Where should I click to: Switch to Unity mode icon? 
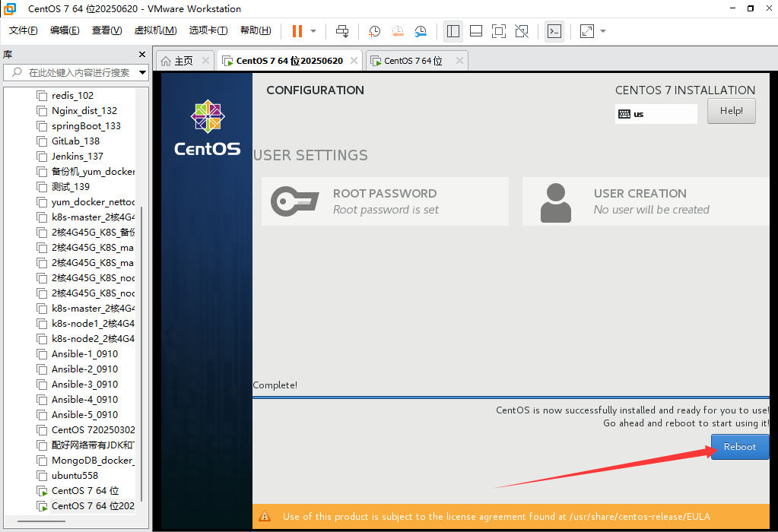pyautogui.click(x=522, y=31)
